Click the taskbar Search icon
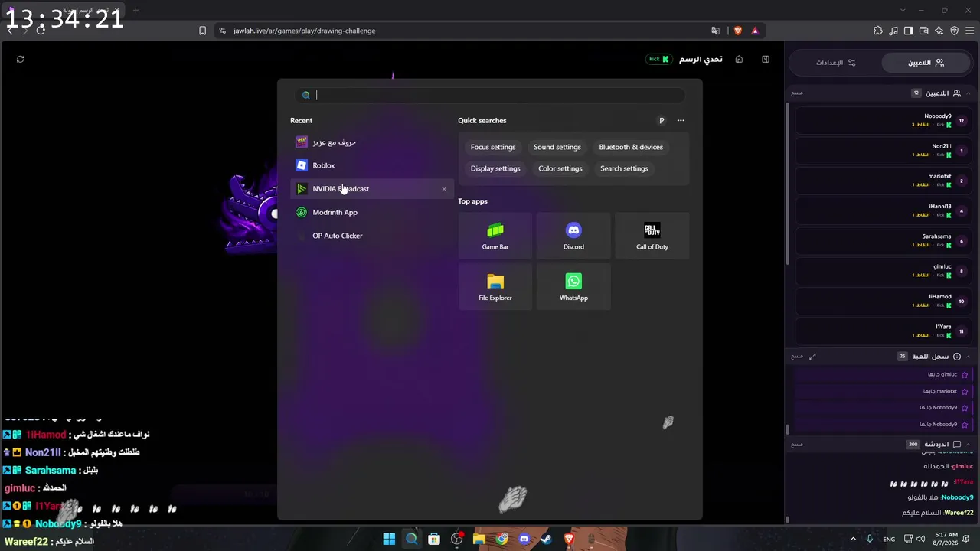This screenshot has width=980, height=551. 411,540
